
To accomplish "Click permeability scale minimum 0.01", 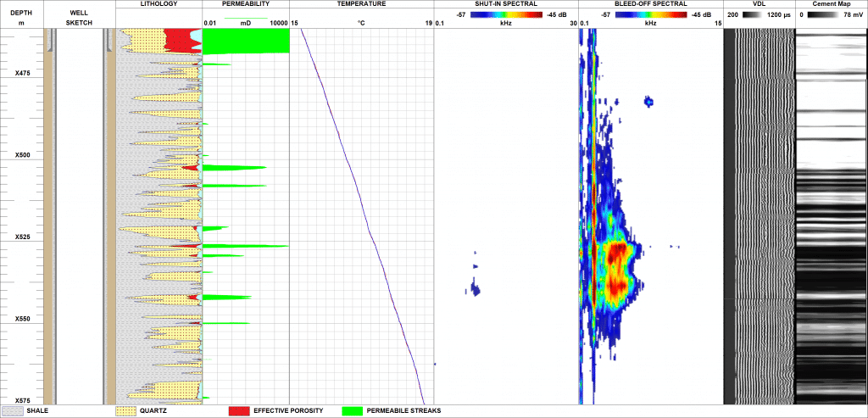I will pyautogui.click(x=210, y=23).
